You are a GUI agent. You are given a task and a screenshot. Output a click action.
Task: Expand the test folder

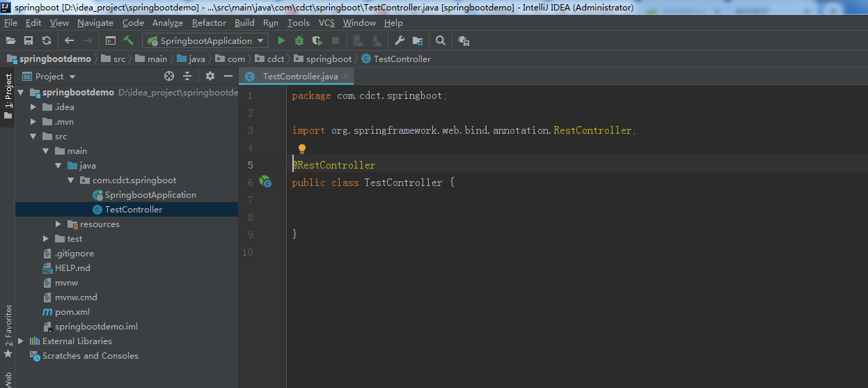pyautogui.click(x=46, y=239)
